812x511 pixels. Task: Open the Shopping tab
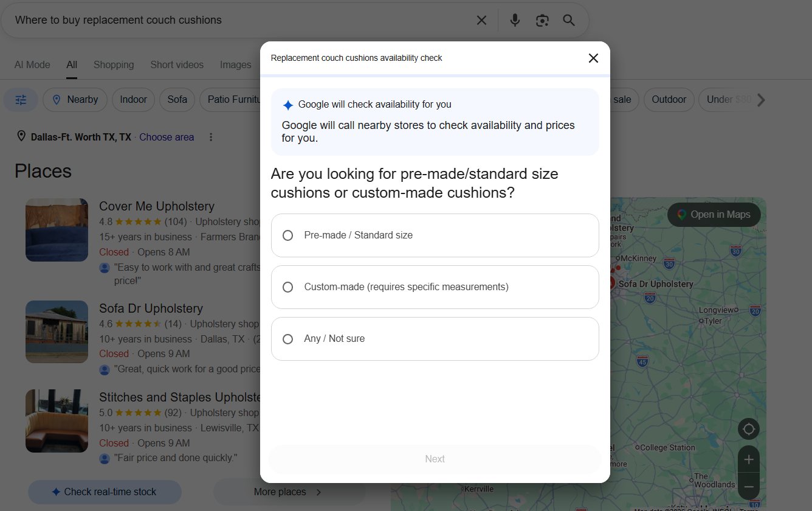coord(114,64)
